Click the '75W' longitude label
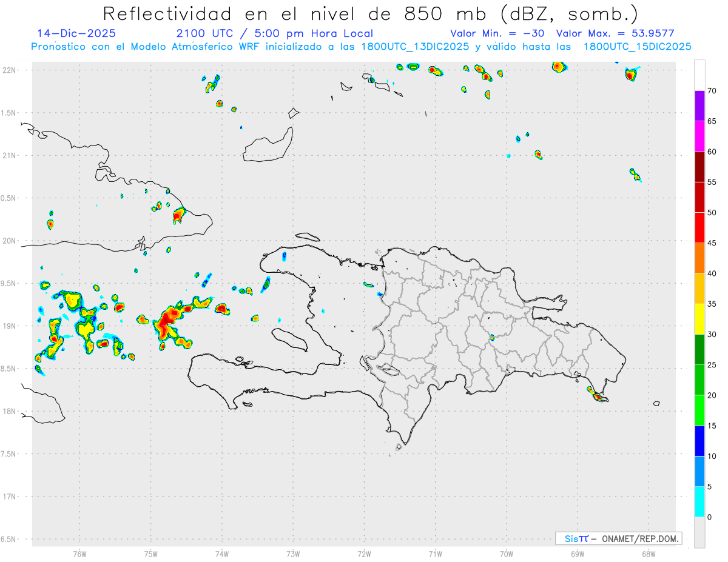 pyautogui.click(x=151, y=554)
